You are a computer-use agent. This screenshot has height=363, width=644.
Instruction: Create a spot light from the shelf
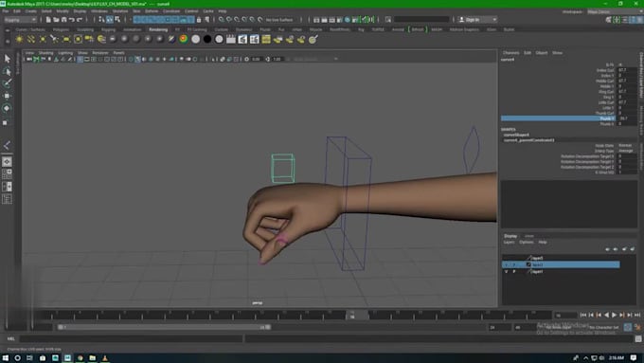point(54,39)
